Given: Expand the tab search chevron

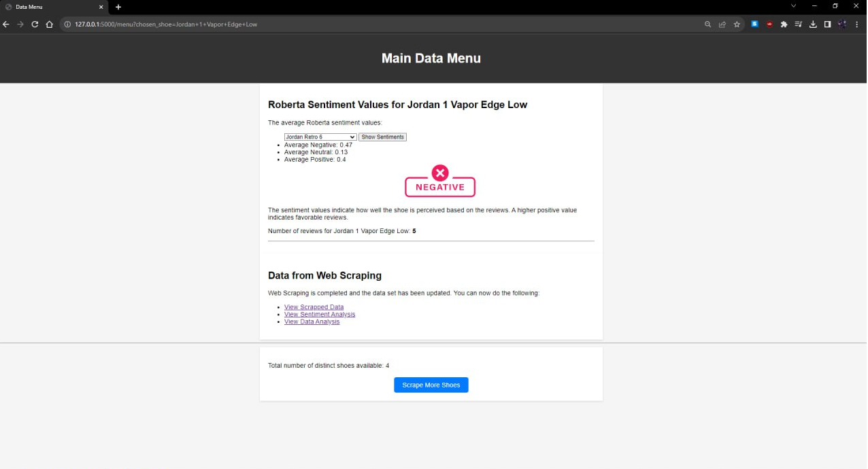Looking at the screenshot, I should [x=793, y=6].
